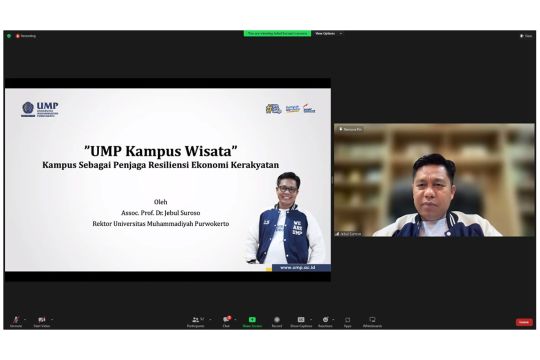Image resolution: width=540 pixels, height=360 pixels.
Task: Click the Show Captions icon
Action: [x=301, y=320]
